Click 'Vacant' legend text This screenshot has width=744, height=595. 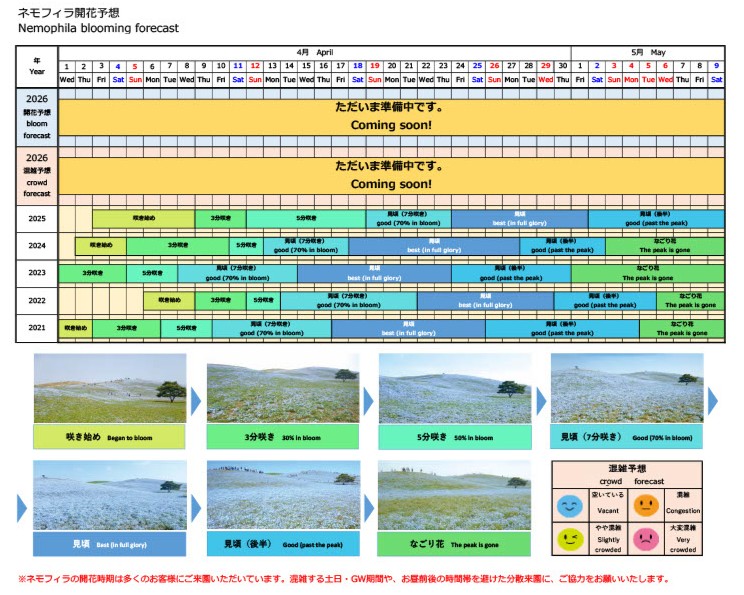(608, 511)
